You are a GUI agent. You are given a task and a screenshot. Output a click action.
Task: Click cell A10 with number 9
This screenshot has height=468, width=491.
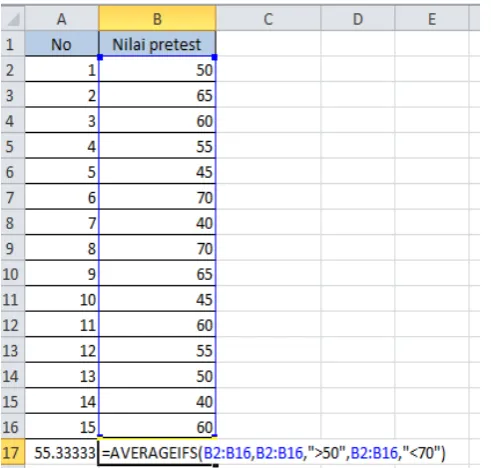point(62,273)
